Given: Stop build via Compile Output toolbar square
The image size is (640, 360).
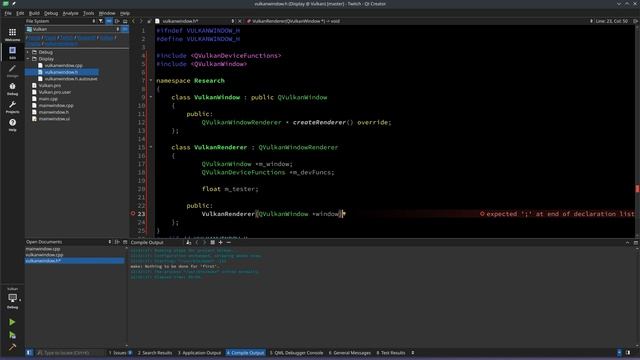Looking at the screenshot, I should pos(213,242).
